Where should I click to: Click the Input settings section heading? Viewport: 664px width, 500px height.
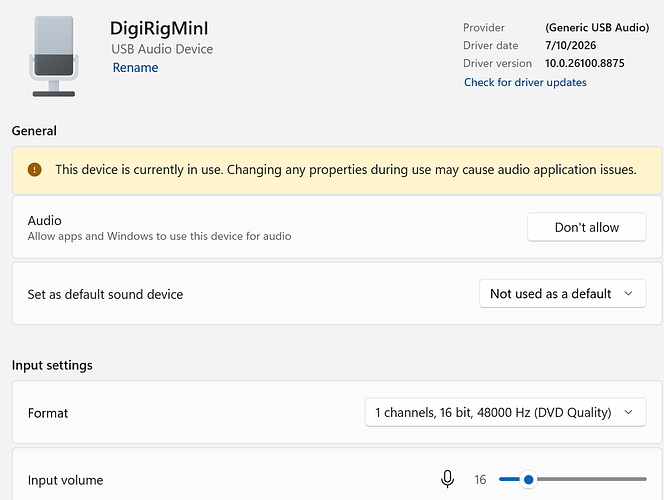52,365
